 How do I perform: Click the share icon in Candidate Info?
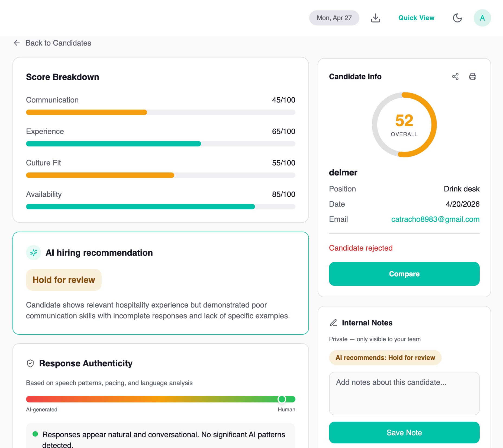click(455, 76)
